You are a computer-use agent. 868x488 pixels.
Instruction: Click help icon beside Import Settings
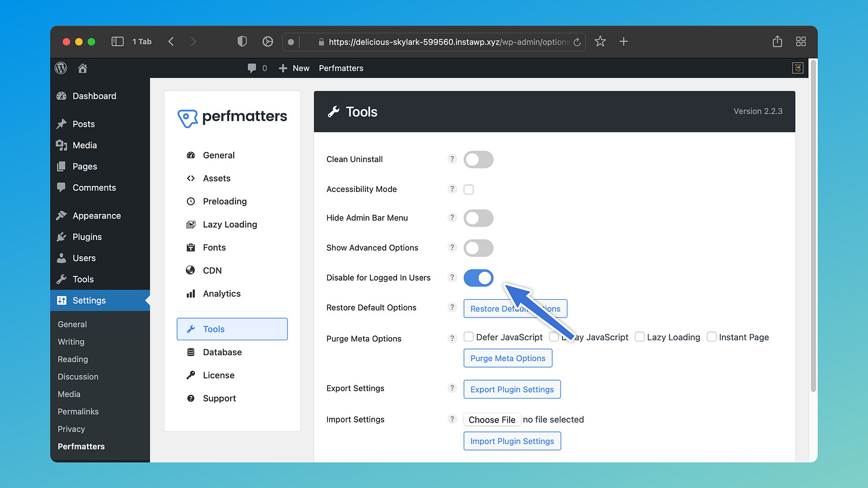pos(452,419)
